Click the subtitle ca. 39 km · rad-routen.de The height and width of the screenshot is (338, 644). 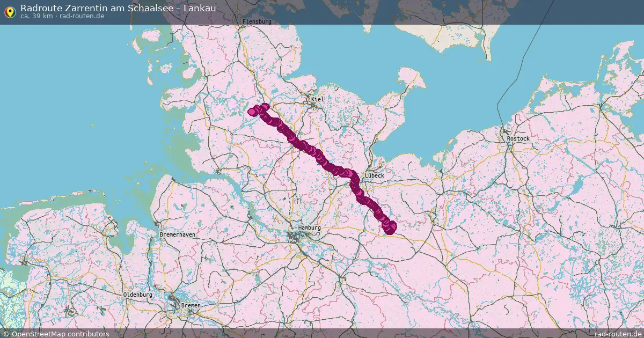62,16
